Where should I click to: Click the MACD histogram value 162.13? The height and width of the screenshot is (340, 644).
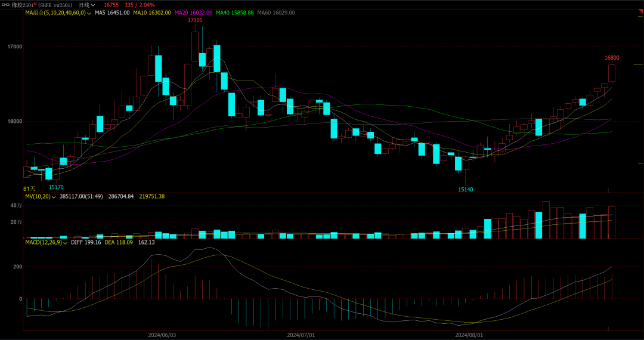coord(146,243)
